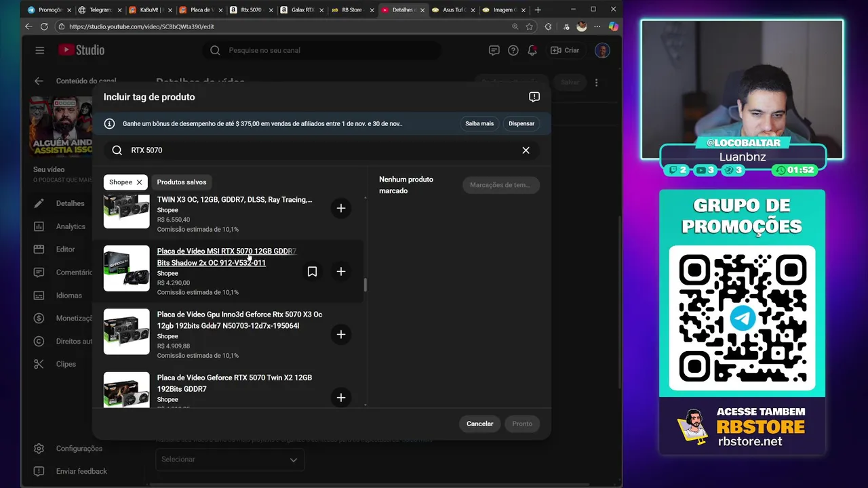
Task: Expand the Selecionar dropdown below the dialog
Action: [230, 460]
